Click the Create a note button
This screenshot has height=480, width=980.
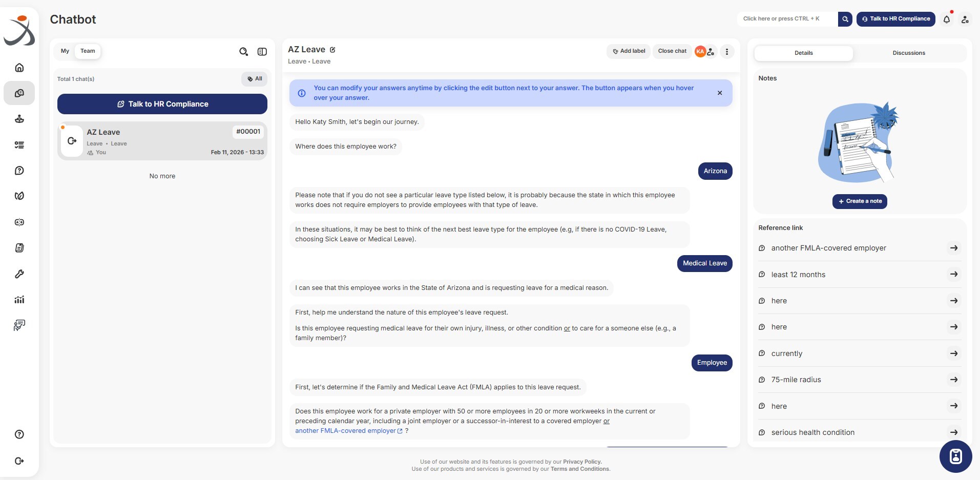pos(860,201)
